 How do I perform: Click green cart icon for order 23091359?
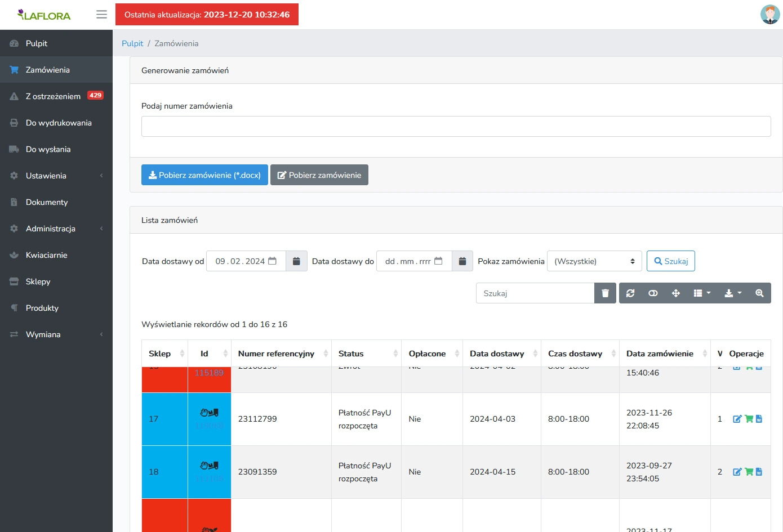749,472
